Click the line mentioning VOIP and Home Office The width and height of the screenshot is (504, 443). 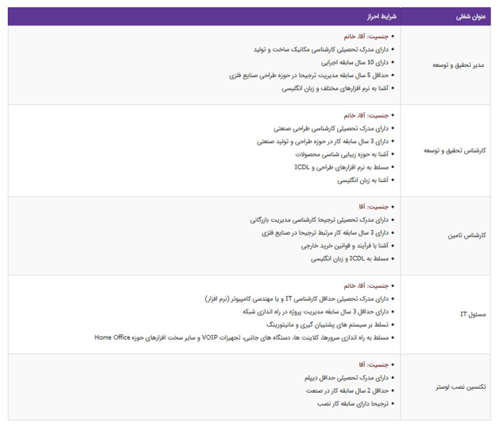(242, 337)
